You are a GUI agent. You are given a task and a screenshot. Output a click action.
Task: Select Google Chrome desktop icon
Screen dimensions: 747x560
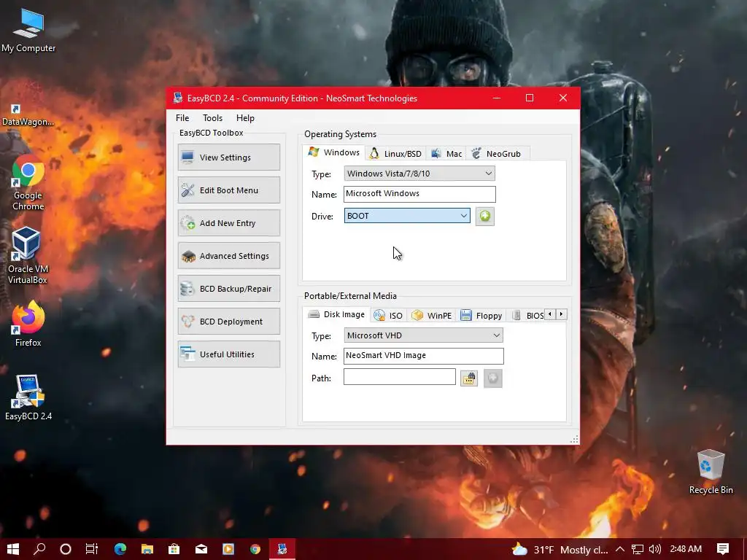pyautogui.click(x=28, y=182)
